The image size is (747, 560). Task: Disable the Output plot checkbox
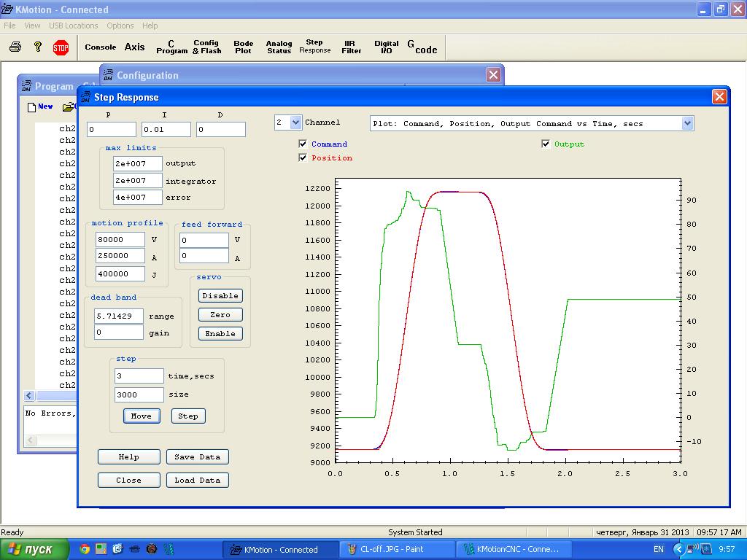click(x=546, y=144)
